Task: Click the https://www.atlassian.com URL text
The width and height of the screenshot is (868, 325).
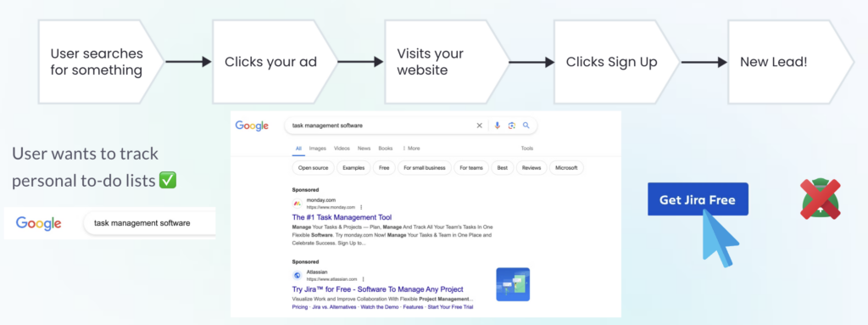Action: coord(331,279)
